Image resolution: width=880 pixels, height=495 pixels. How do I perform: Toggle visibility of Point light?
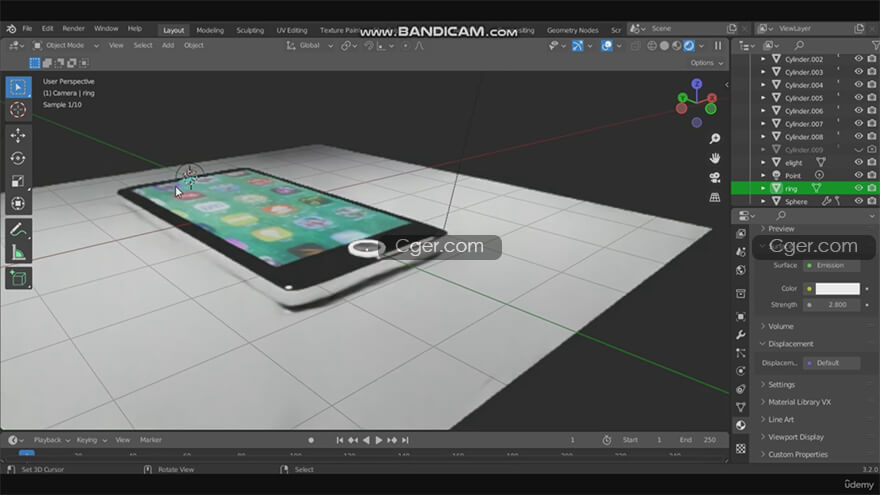point(859,175)
